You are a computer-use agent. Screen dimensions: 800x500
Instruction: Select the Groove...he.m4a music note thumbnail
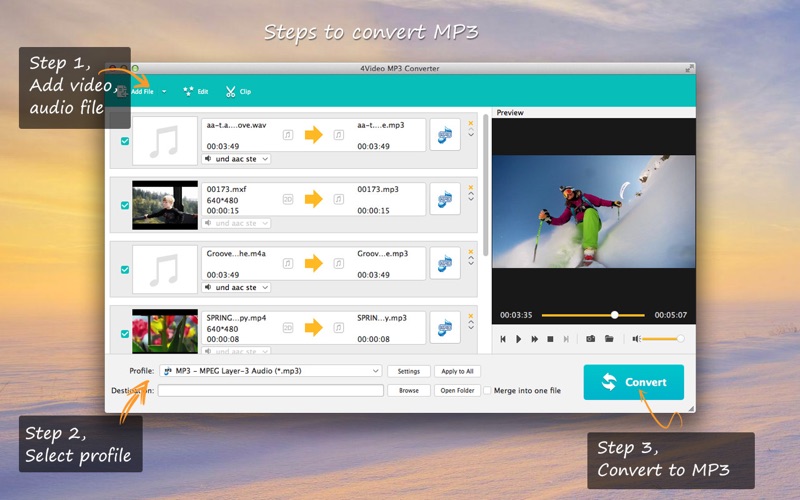point(165,269)
